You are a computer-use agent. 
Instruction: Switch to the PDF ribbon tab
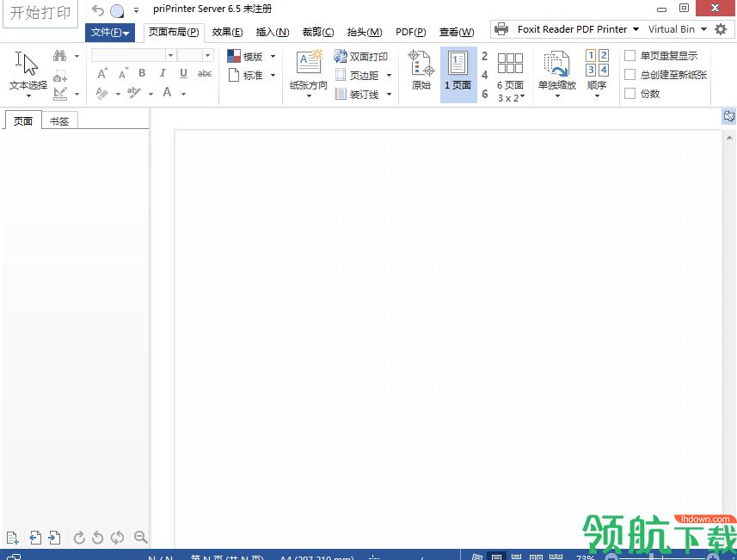pyautogui.click(x=411, y=32)
